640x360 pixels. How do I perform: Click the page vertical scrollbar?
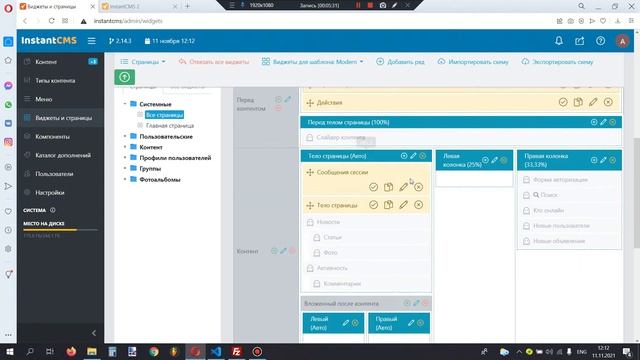tap(636, 193)
